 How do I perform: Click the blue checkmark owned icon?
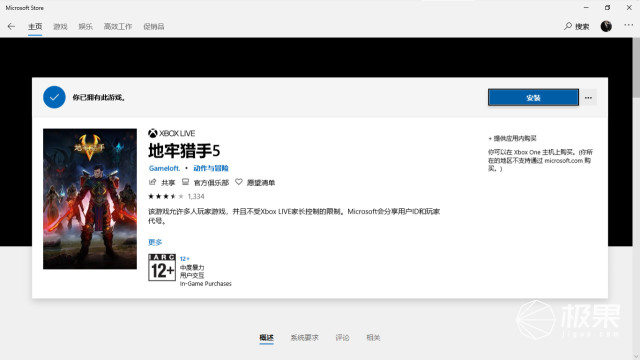click(x=54, y=97)
